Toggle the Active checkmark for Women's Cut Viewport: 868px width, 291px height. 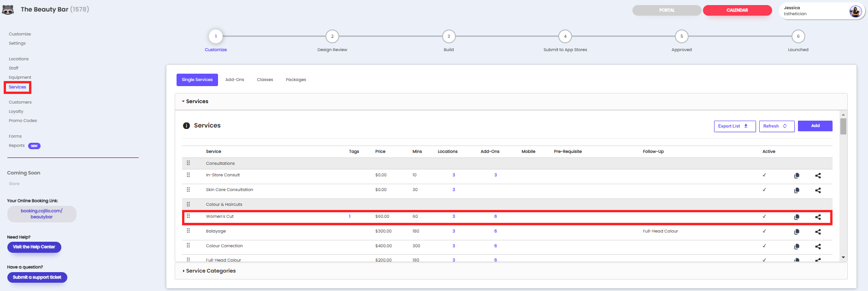click(764, 216)
